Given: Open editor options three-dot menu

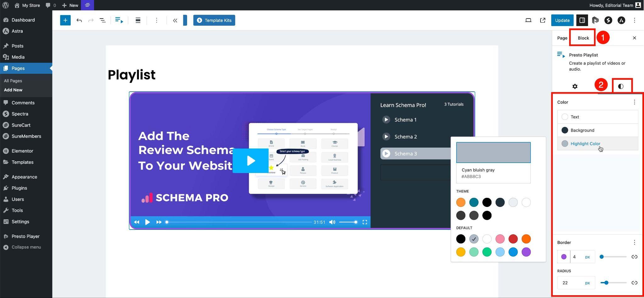Looking at the screenshot, I should [635, 20].
